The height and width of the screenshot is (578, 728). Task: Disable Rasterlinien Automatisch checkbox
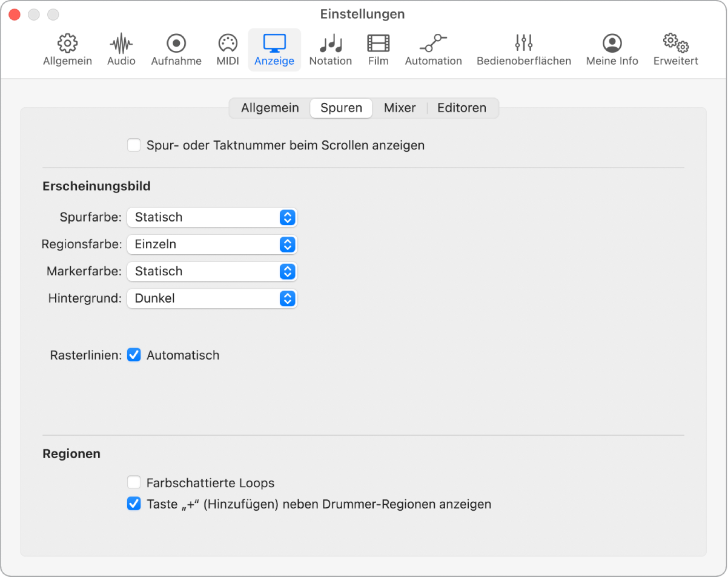pyautogui.click(x=134, y=355)
